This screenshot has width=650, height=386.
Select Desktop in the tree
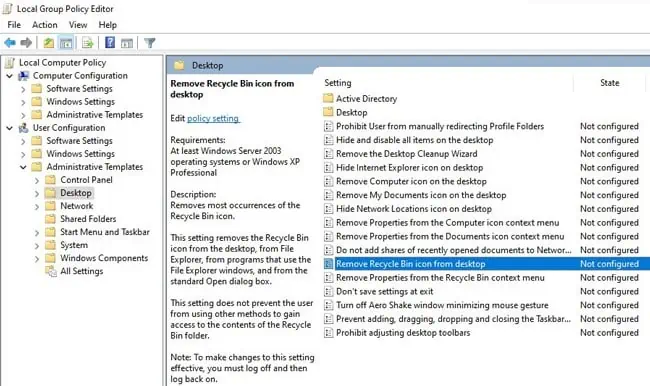click(x=76, y=193)
